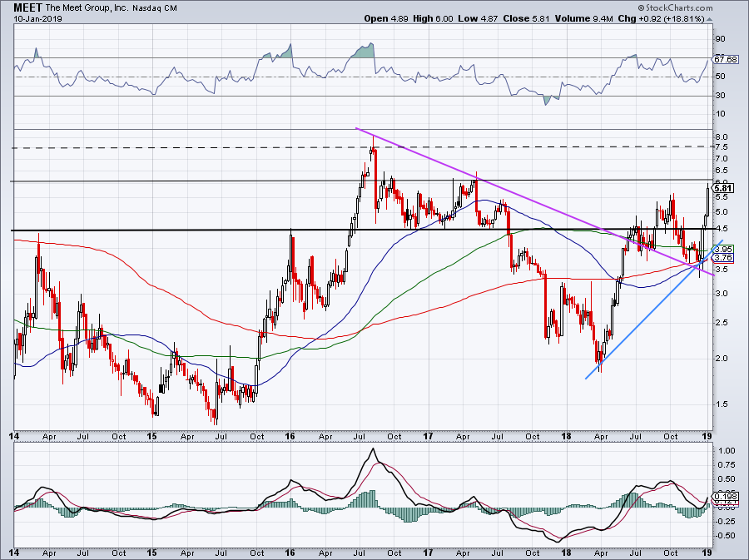Click the High 6.00 value
Image resolution: width=749 pixels, height=560 pixels.
pos(432,18)
